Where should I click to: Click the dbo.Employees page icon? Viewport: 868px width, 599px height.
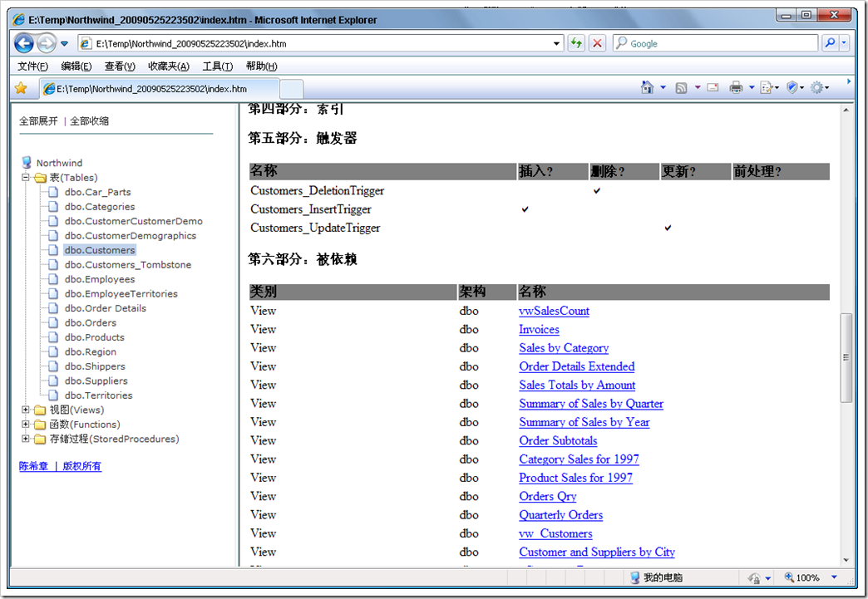[x=53, y=279]
